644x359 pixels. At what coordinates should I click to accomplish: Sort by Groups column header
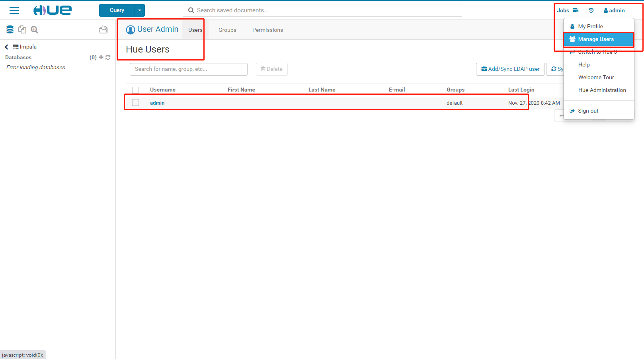[455, 90]
